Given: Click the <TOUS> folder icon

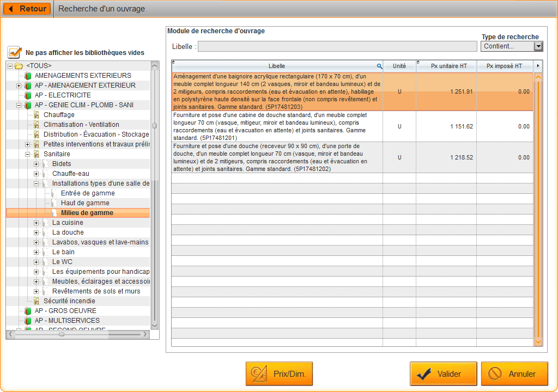Looking at the screenshot, I should tap(19, 66).
